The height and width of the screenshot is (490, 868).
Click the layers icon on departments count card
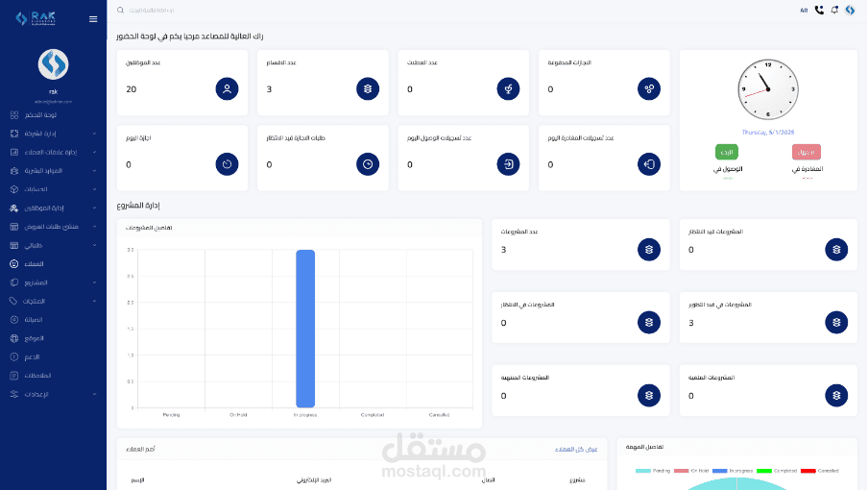point(368,88)
